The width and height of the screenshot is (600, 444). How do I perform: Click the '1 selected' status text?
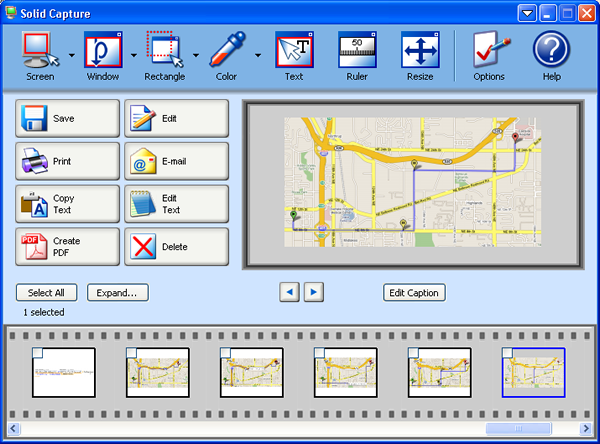click(44, 312)
